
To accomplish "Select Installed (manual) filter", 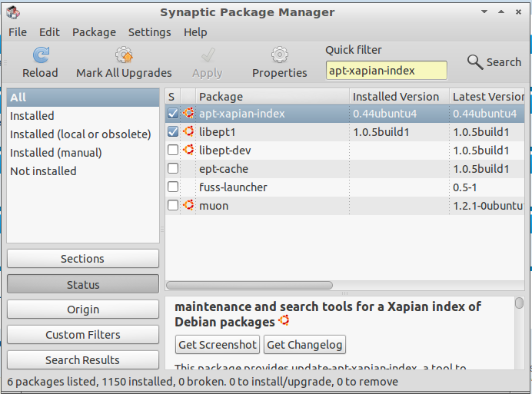I will 83,153.
